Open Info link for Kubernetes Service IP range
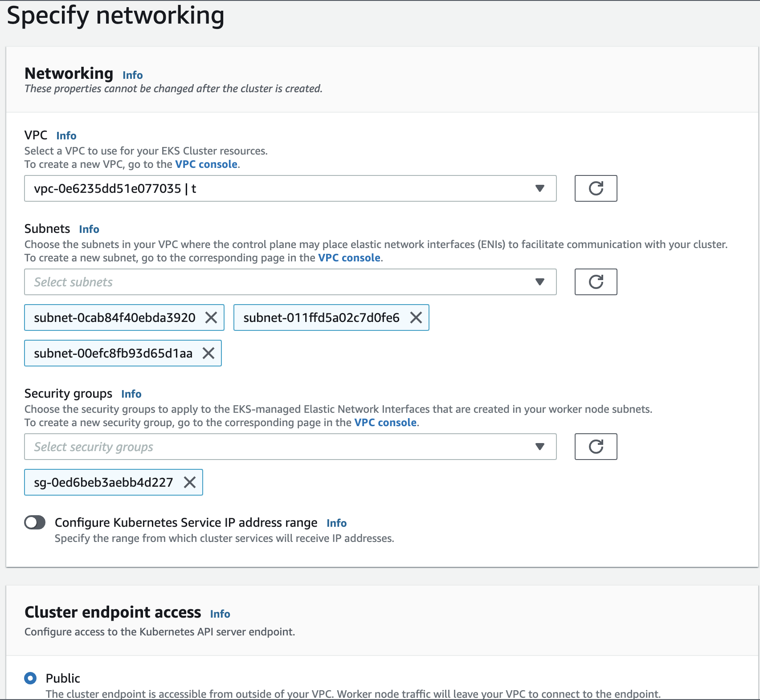The width and height of the screenshot is (760, 700). (336, 523)
